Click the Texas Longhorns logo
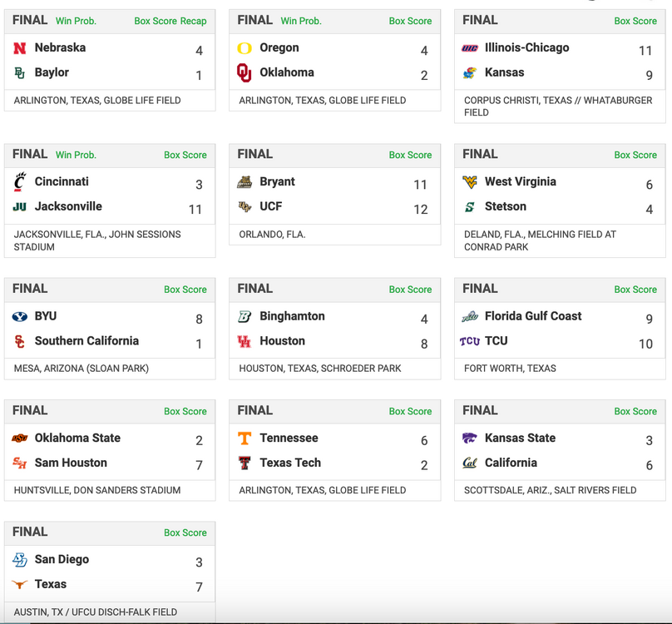Viewport: 672px width, 624px height. tap(20, 585)
